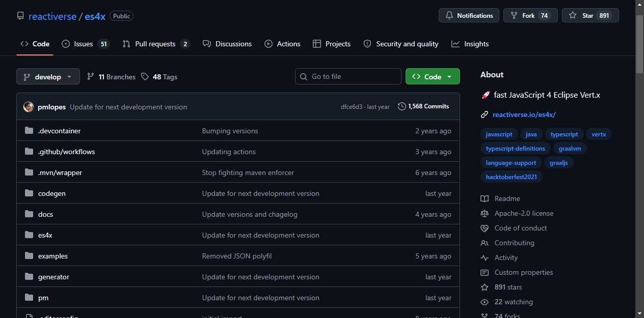Screen dimensions: 644x318
Task: Open the es4x repository name link
Action: 95,16
